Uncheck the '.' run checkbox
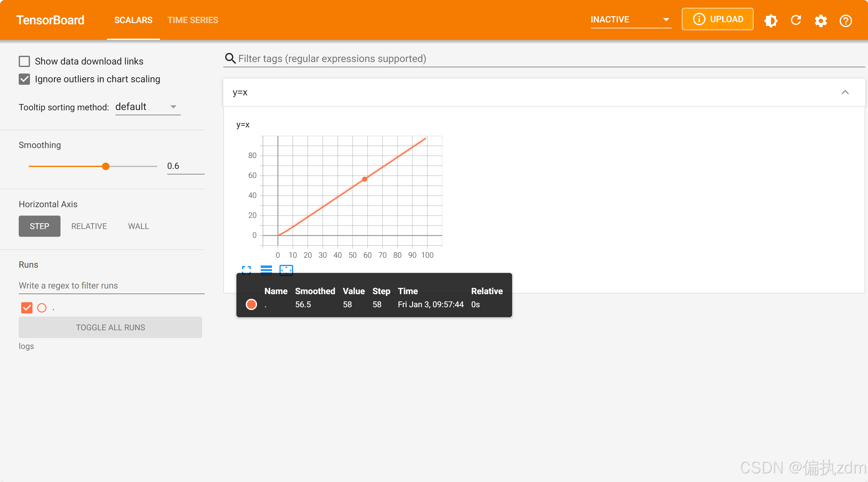Screen dimensions: 868x482 pyautogui.click(x=27, y=308)
